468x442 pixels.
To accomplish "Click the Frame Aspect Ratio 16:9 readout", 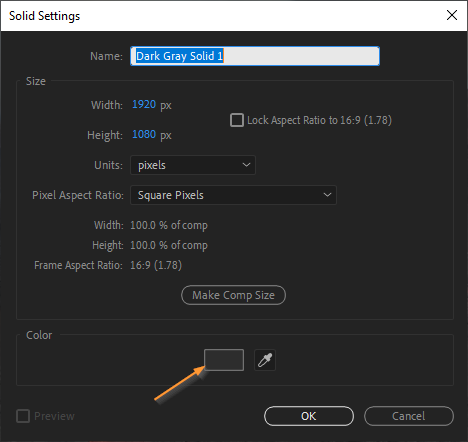I will point(156,265).
